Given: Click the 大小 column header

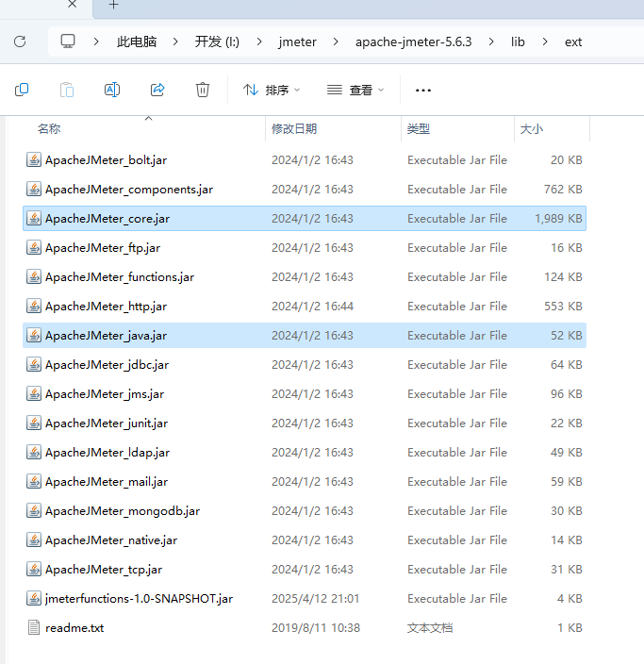Looking at the screenshot, I should (x=532, y=128).
